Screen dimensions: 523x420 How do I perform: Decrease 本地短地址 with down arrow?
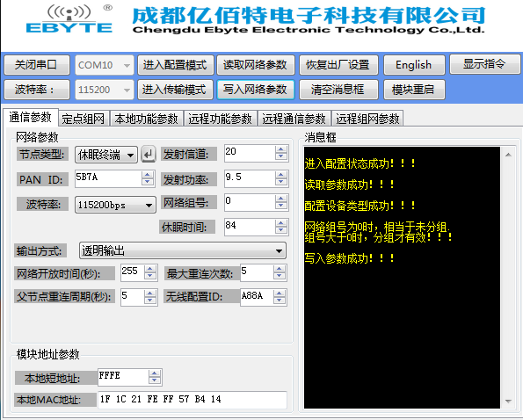coord(154,380)
